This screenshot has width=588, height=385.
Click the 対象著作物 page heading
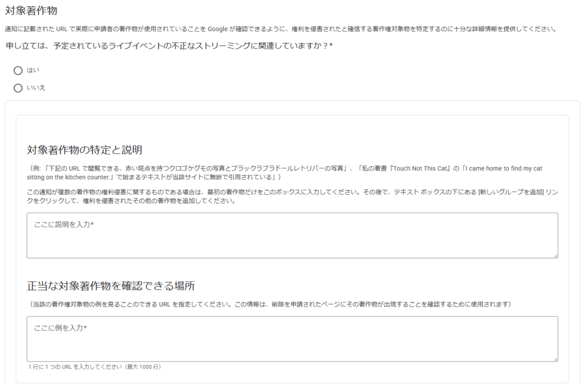(x=32, y=9)
